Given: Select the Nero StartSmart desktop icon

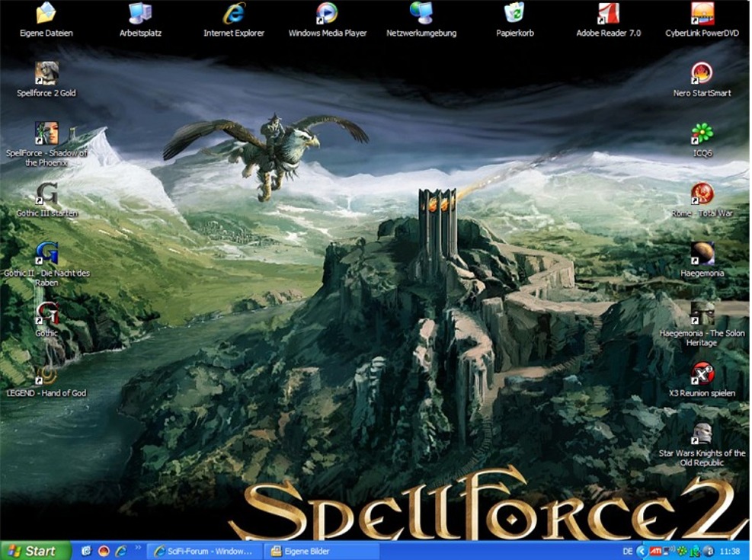Looking at the screenshot, I should (x=702, y=73).
